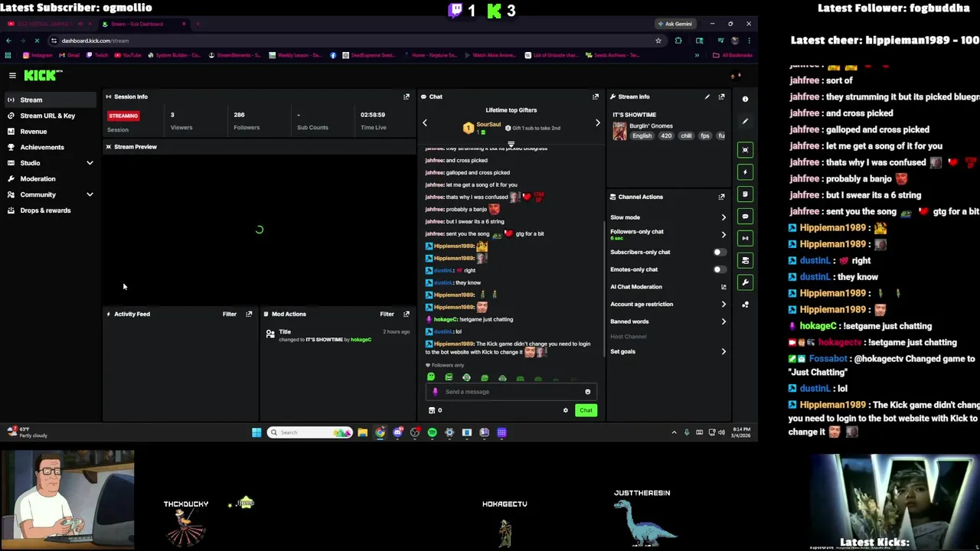Click the chat bubble widget icon
Image resolution: width=980 pixels, height=551 pixels.
point(745,217)
